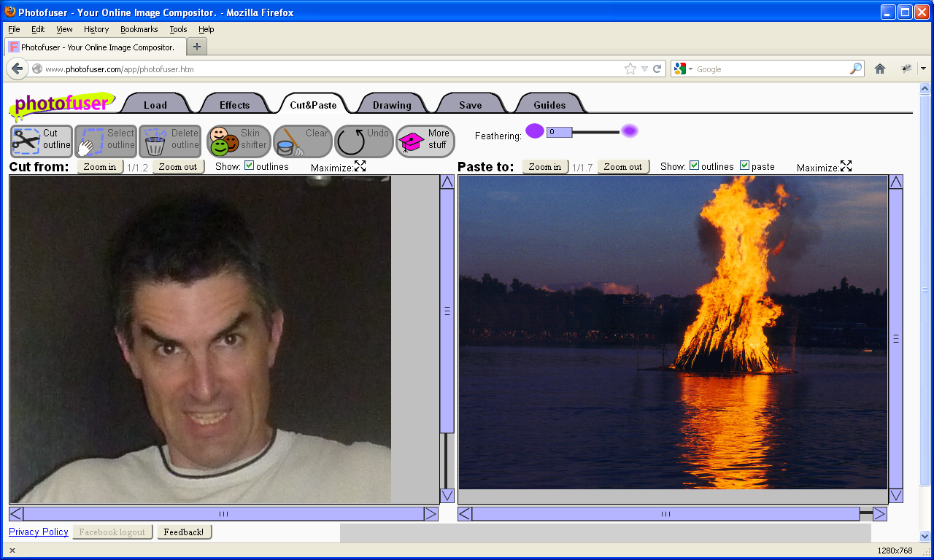Open the Privacy Policy link
Viewport: 934px width, 560px height.
pos(39,532)
